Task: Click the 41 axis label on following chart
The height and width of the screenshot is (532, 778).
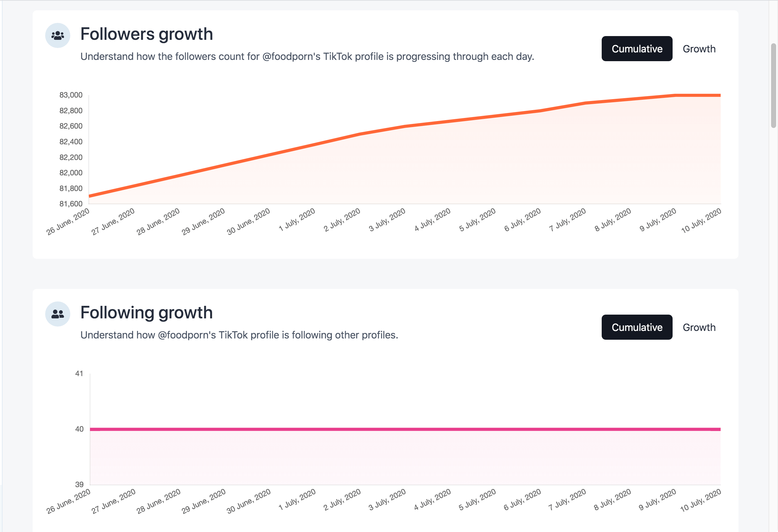Action: (80, 373)
